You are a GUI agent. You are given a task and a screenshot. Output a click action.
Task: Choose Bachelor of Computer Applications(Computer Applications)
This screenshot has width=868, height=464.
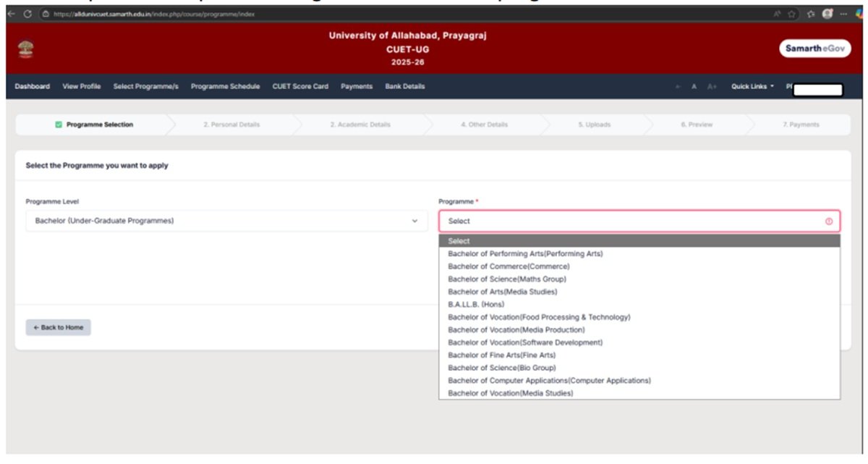639,381
